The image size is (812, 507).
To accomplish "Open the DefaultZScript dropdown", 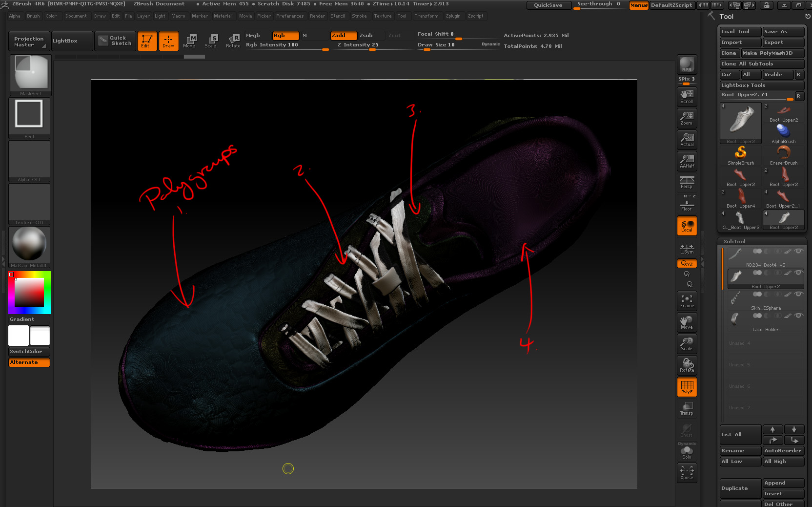I will [672, 5].
